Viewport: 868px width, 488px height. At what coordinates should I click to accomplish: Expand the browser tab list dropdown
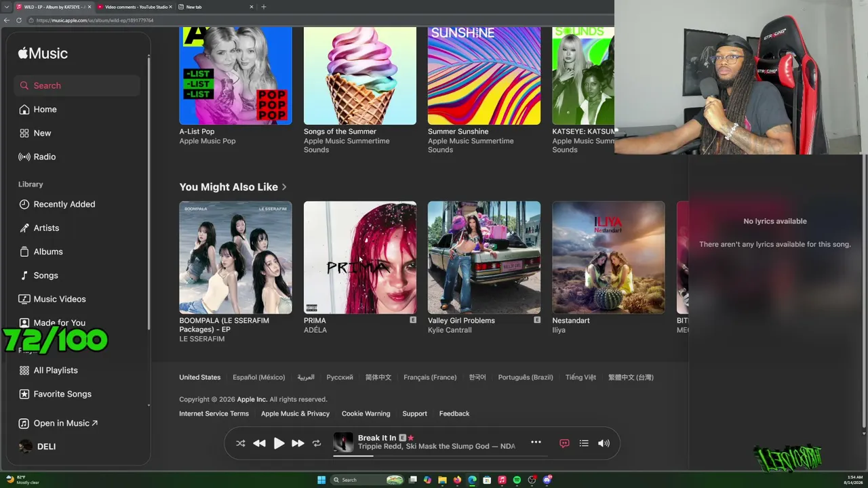(x=6, y=7)
